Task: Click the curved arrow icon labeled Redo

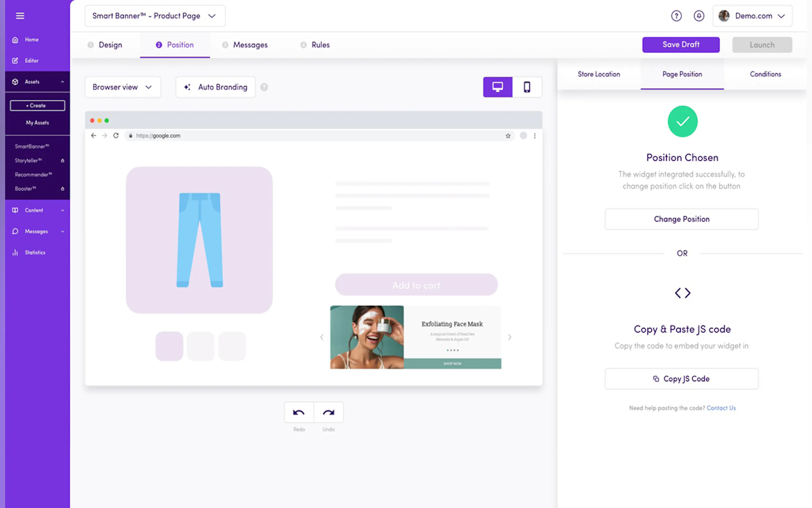Action: coord(299,412)
